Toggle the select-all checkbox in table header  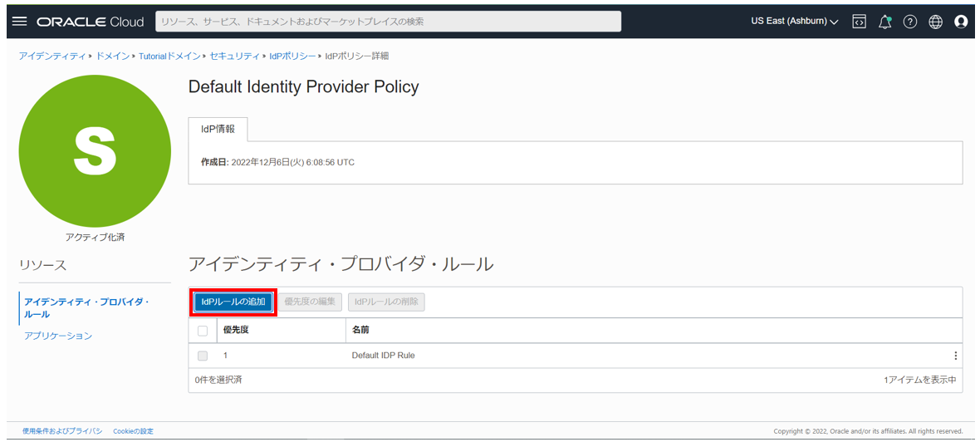tap(203, 331)
